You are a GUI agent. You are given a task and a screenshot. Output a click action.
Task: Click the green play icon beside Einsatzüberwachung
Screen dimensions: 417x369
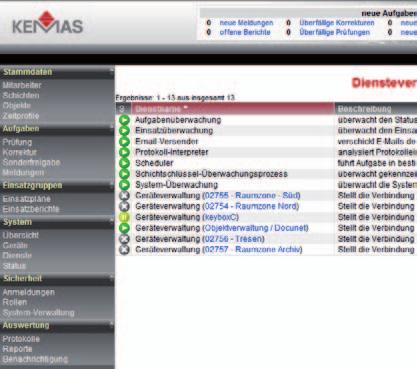124,131
